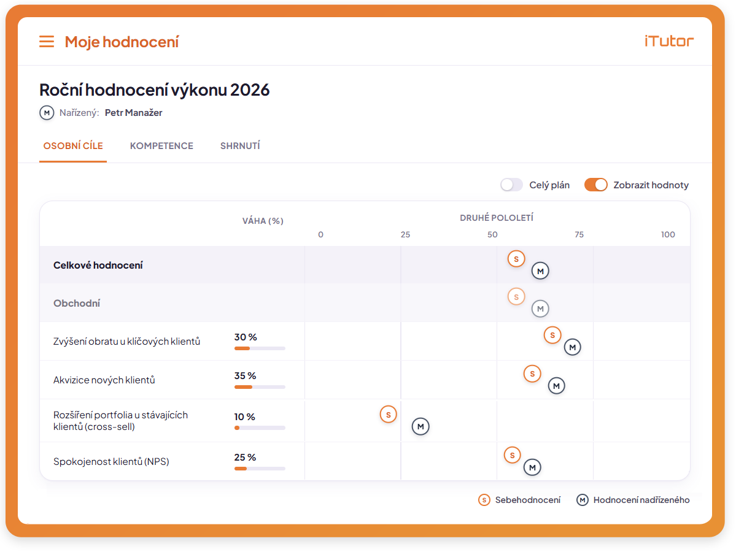
Task: Click the Sebehodnocení legend label
Action: (527, 501)
